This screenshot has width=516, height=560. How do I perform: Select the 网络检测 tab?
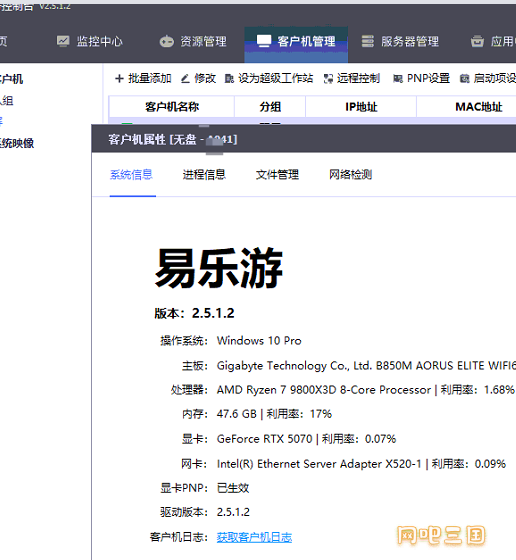350,175
